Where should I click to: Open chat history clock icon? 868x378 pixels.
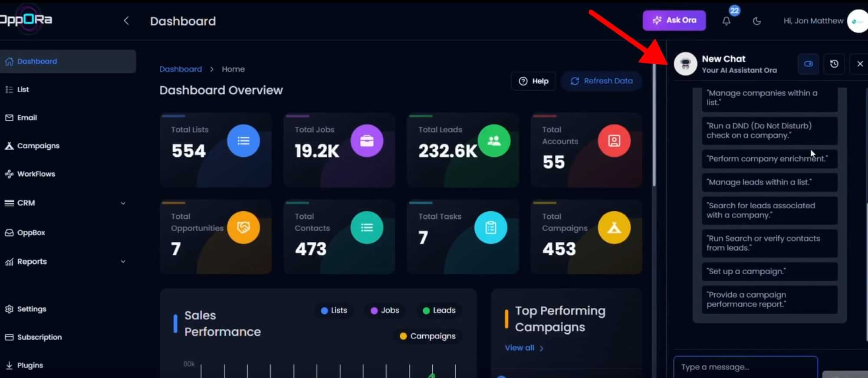[834, 64]
